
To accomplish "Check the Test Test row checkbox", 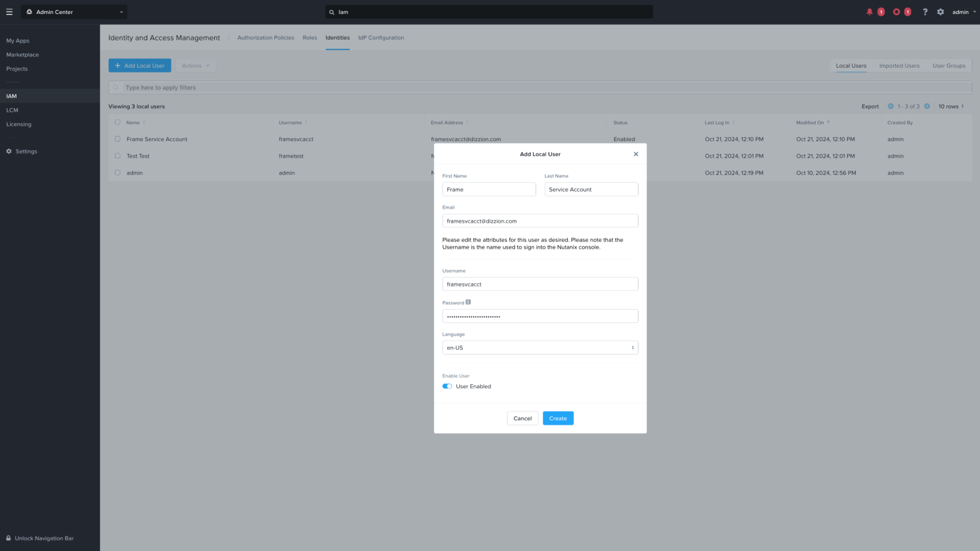I will coord(117,156).
